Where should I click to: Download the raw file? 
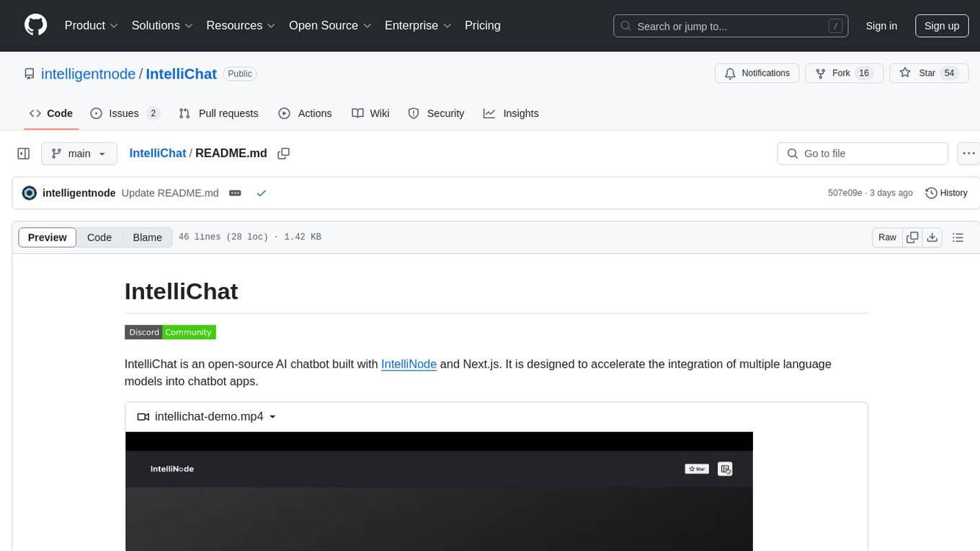pyautogui.click(x=932, y=237)
